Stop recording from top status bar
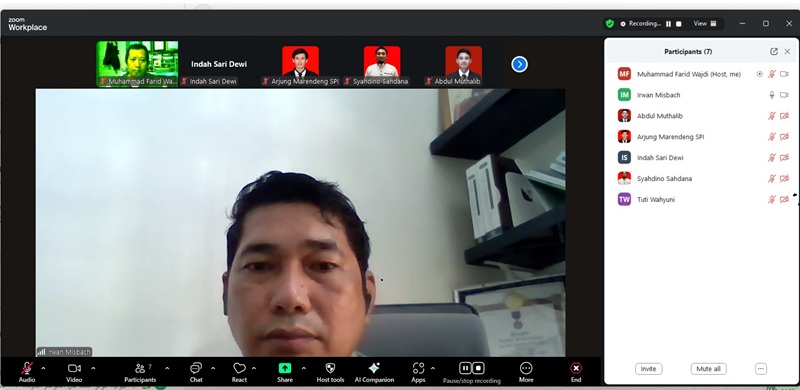The width and height of the screenshot is (800, 390). [x=679, y=24]
